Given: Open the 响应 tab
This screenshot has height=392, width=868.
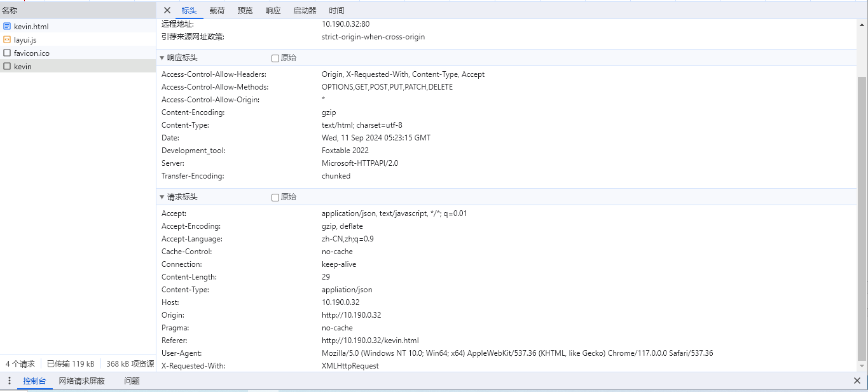Looking at the screenshot, I should coord(273,11).
